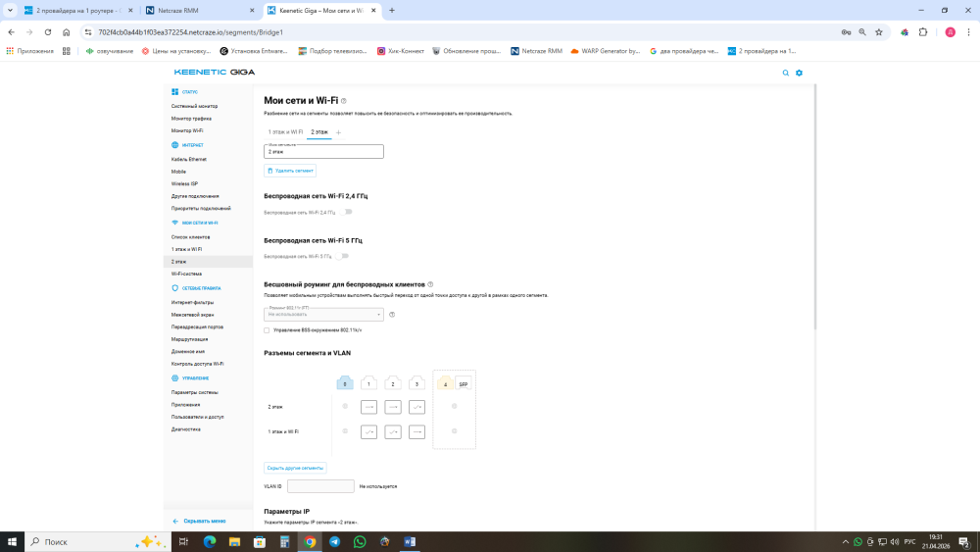Open Межсетевой экран in the sidebar menu
Screen dimensions: 980x552
tap(193, 314)
